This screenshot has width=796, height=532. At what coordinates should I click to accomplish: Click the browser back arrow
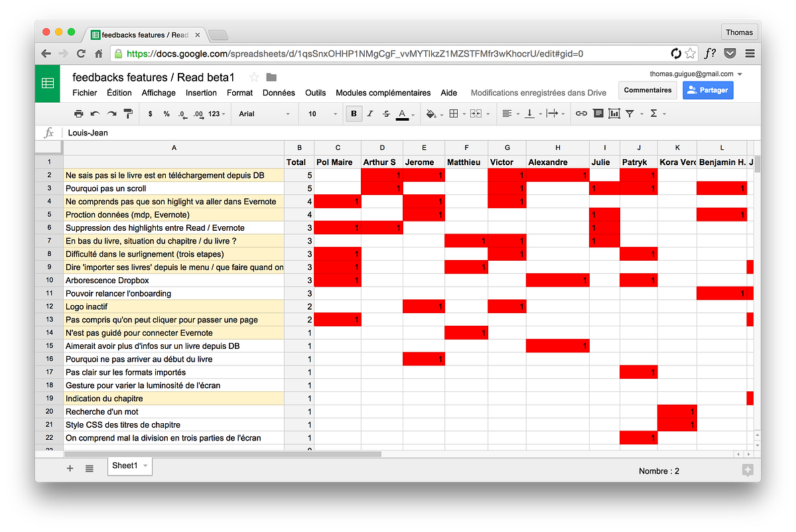pyautogui.click(x=46, y=54)
